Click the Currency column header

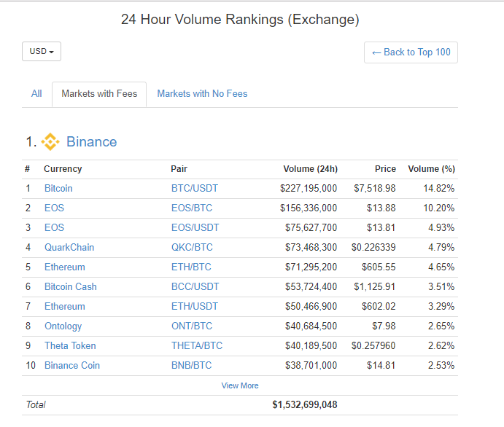[x=63, y=169]
